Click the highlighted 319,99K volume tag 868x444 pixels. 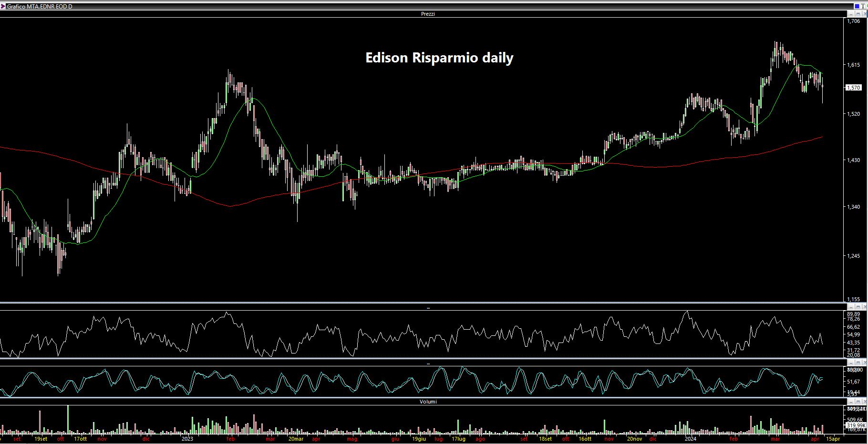(856, 425)
